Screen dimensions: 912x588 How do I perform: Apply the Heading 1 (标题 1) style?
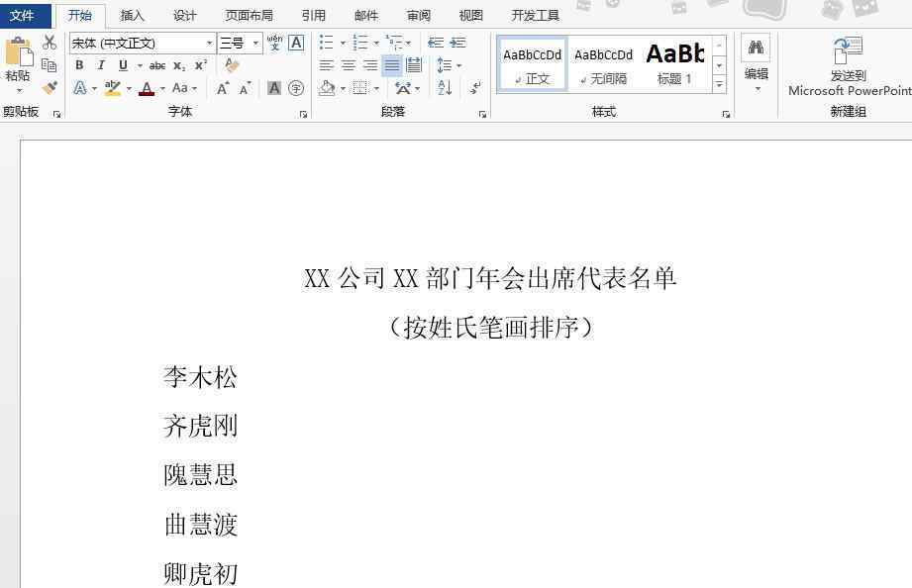[x=674, y=64]
